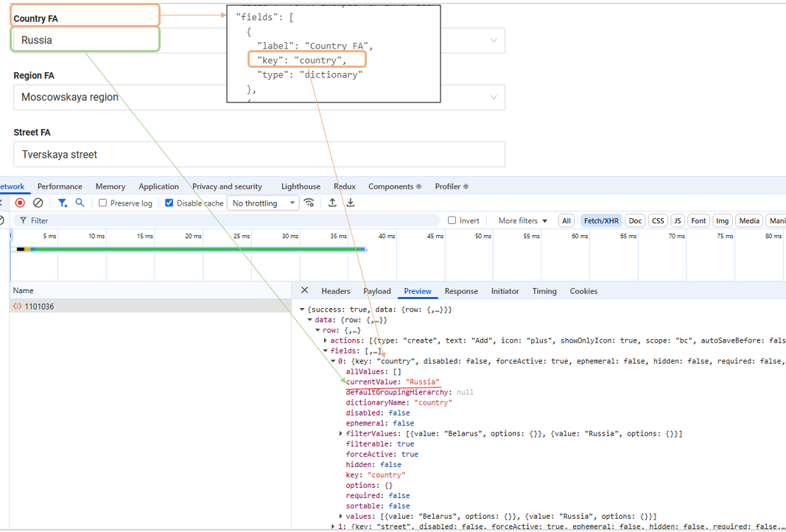Toggle the network filter funnel icon
This screenshot has height=532, width=786.
coord(63,203)
